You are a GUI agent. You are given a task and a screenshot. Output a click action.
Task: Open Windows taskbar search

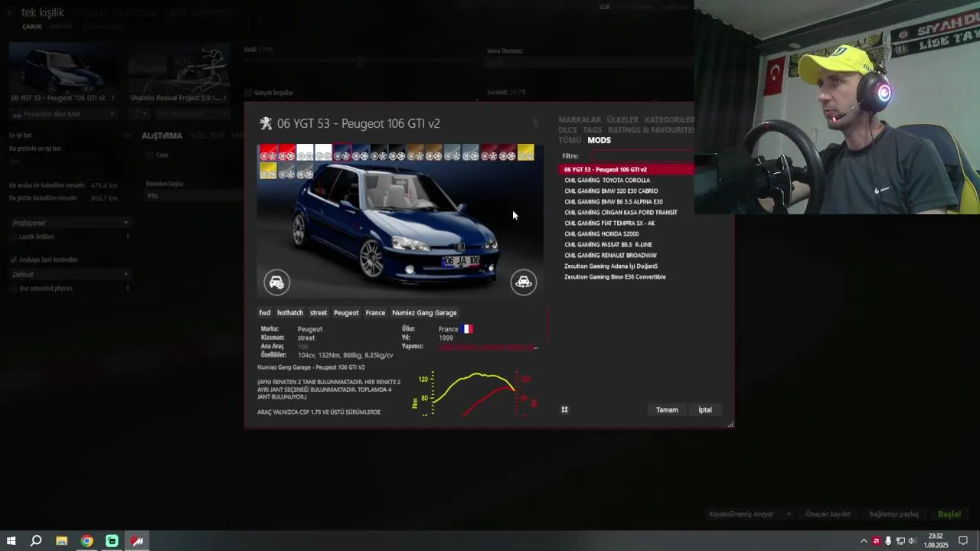point(36,541)
